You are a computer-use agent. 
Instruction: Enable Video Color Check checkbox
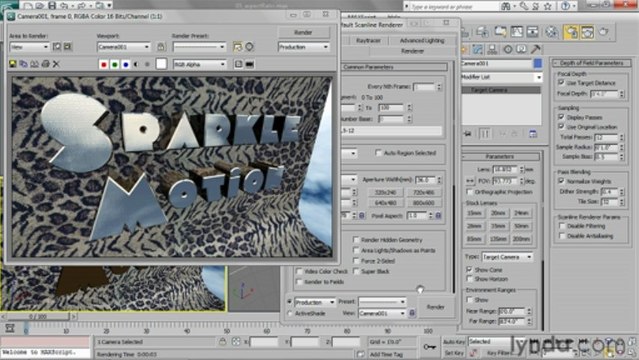tap(300, 271)
